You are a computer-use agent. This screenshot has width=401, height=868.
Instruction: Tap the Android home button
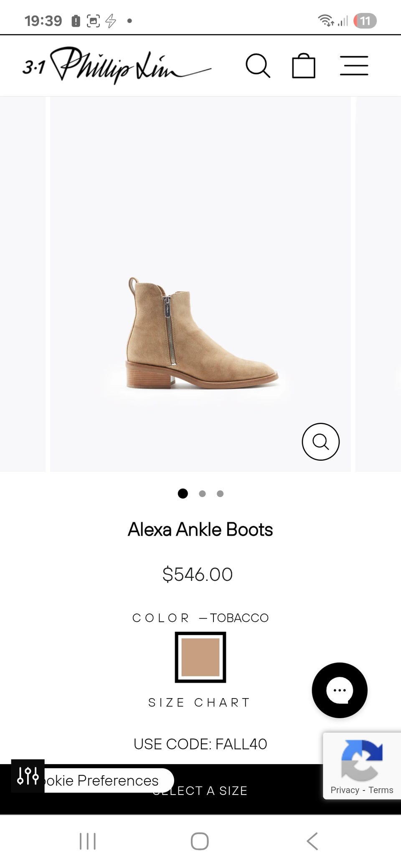(200, 841)
